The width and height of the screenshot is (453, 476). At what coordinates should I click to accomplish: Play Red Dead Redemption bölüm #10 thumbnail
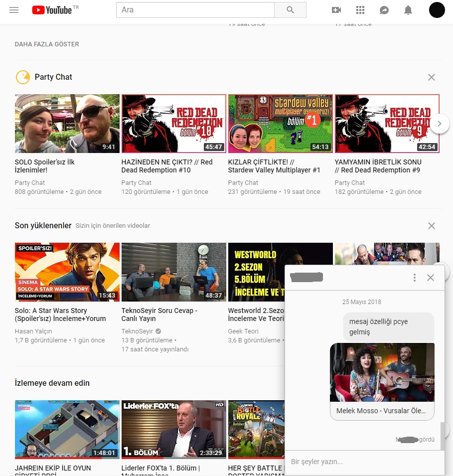pyautogui.click(x=173, y=124)
